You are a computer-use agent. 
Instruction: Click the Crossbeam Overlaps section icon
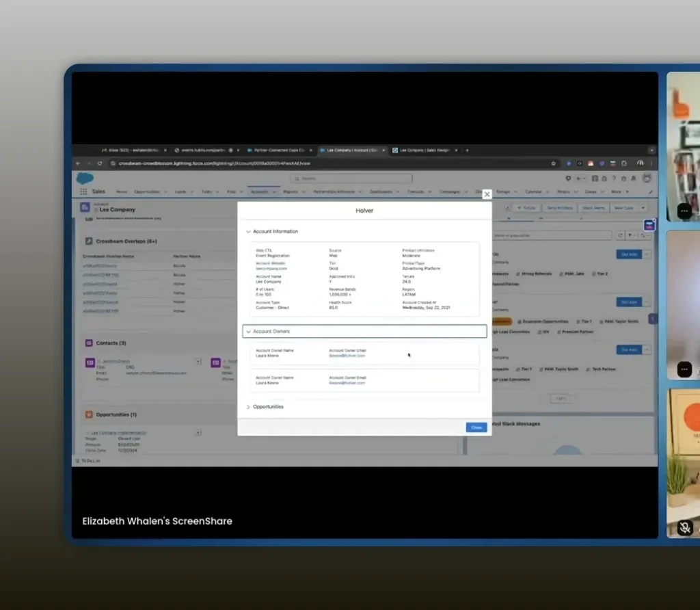pos(89,241)
